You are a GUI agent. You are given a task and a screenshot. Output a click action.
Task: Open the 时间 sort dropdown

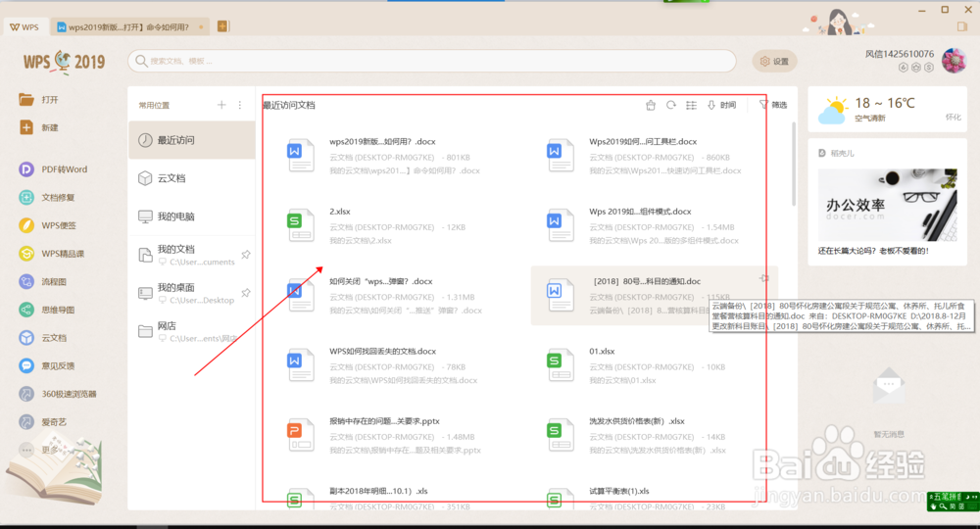(x=722, y=105)
